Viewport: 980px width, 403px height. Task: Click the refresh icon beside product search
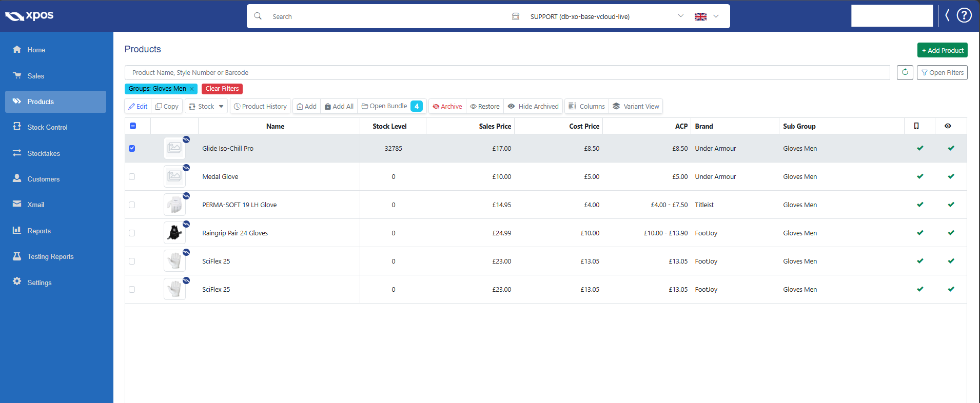tap(905, 72)
